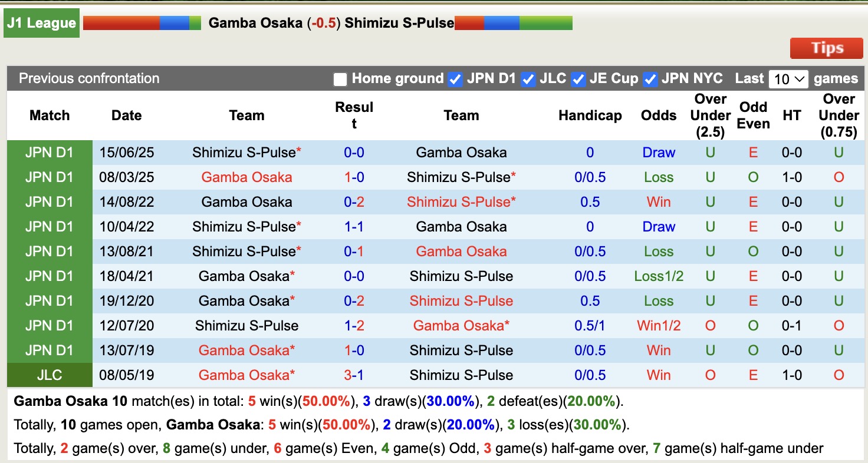Image resolution: width=868 pixels, height=463 pixels.
Task: Select the JPN D1 badge on the first row
Action: [50, 152]
